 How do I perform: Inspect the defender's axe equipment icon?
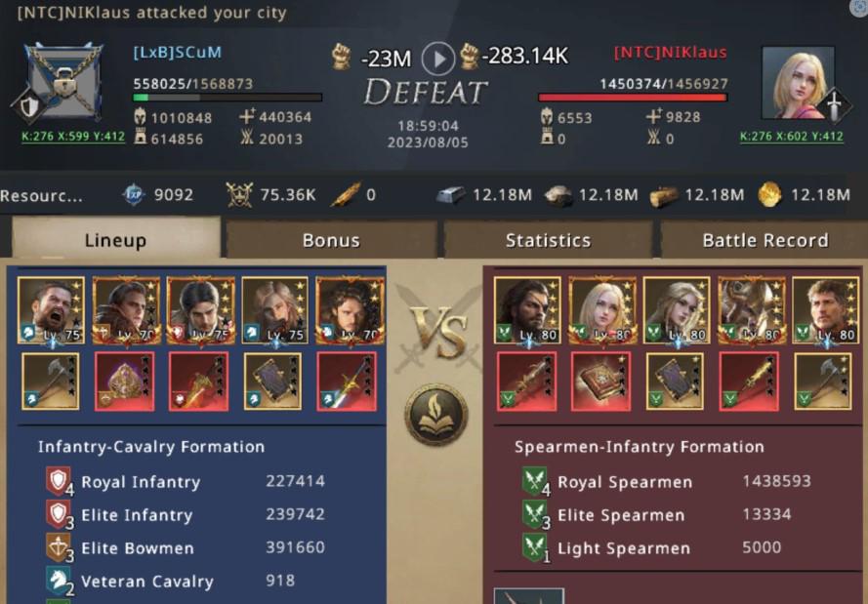tap(51, 382)
